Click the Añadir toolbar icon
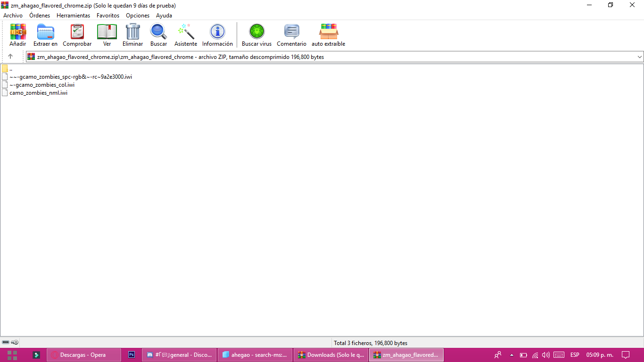 point(18,35)
